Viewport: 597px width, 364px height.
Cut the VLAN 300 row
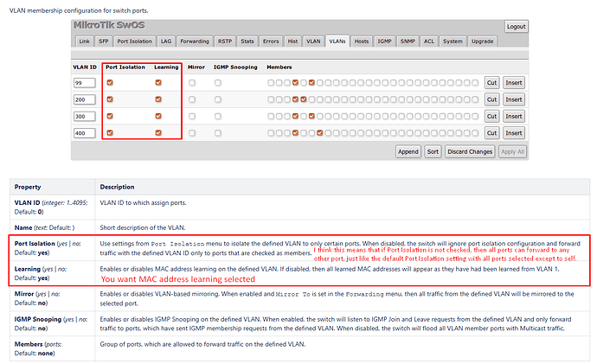coord(491,117)
